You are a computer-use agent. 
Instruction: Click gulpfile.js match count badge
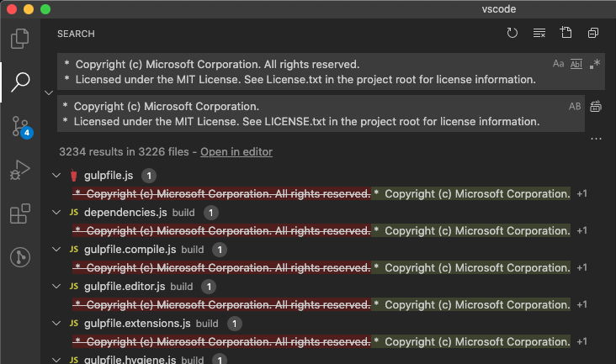[149, 176]
